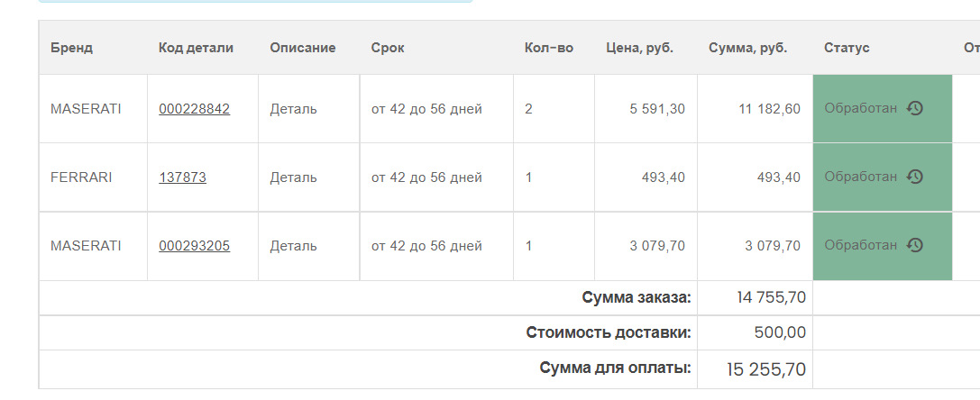Select the payment total 15 255,70
This screenshot has width=980, height=400.
point(765,369)
